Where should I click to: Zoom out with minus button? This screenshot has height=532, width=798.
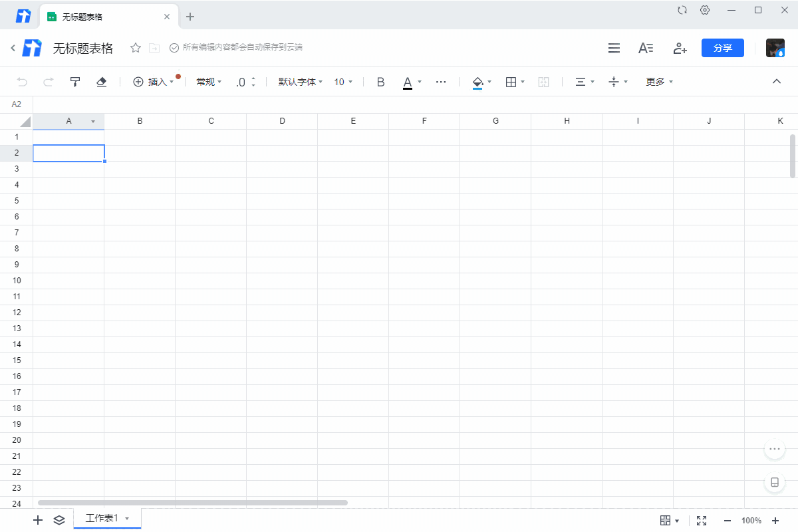click(x=728, y=520)
